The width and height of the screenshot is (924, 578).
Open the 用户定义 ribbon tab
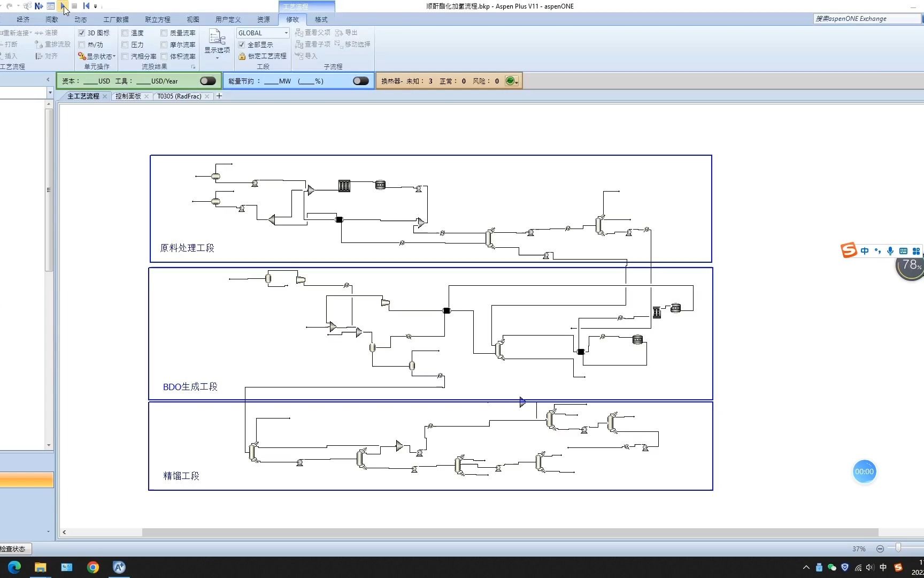(x=228, y=19)
